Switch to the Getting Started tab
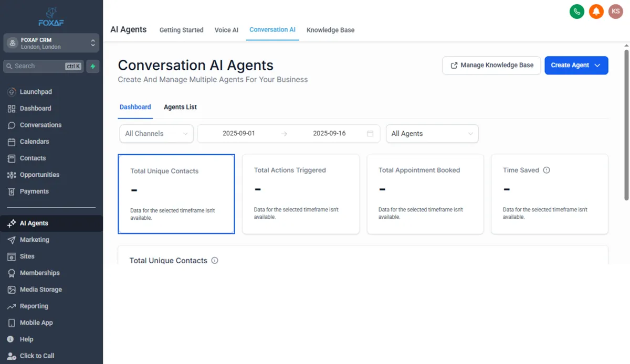This screenshot has height=364, width=630. 181,30
